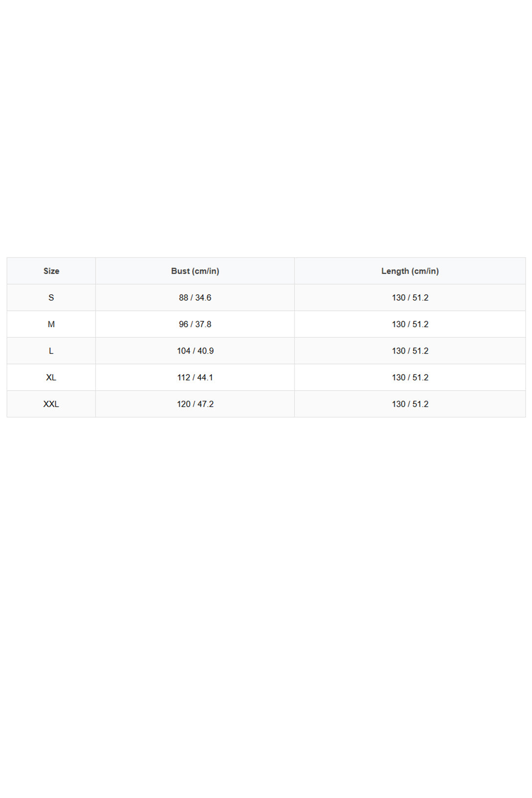Screen dimensions: 532x798
Task: Click the length value in the S row
Action: point(410,297)
